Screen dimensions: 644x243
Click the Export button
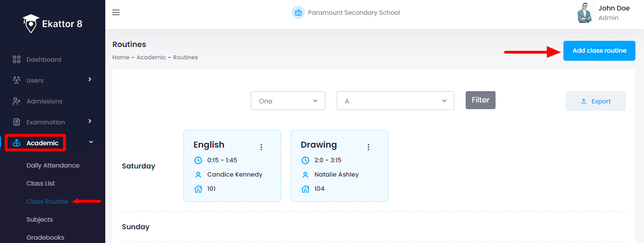(x=596, y=101)
